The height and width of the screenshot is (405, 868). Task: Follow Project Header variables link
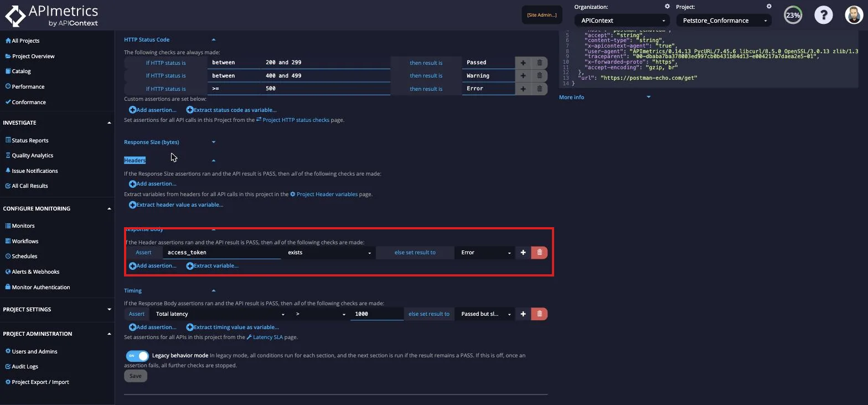[x=324, y=194]
